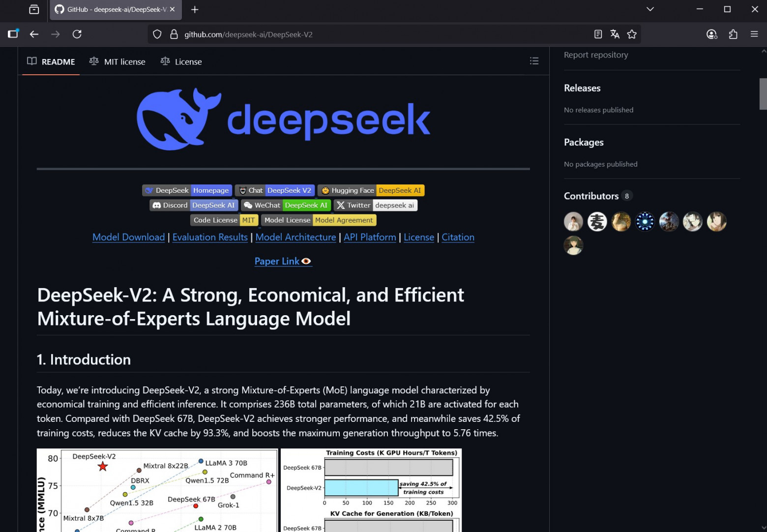Click the License link in README navigation

click(419, 237)
